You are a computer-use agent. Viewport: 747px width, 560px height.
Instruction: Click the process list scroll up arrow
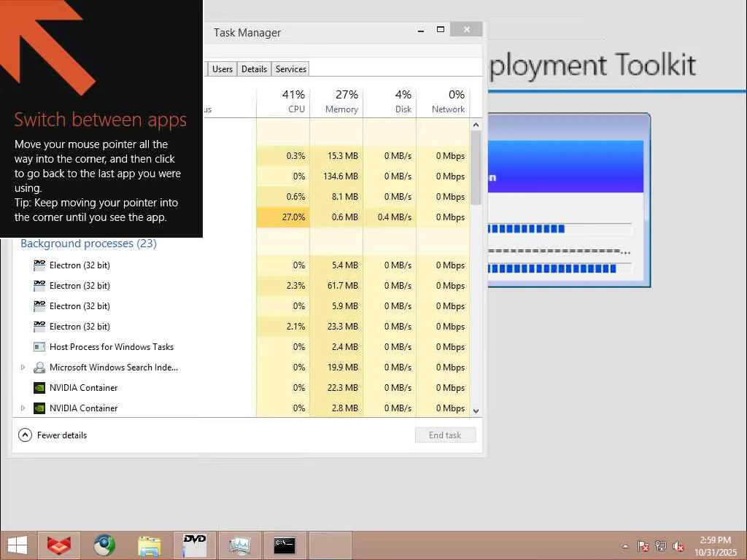point(476,125)
